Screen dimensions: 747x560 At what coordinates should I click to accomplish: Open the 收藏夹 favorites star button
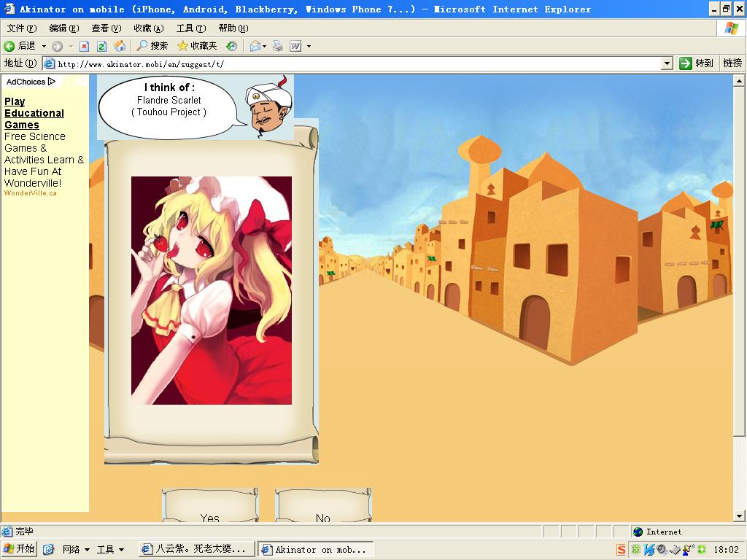197,46
